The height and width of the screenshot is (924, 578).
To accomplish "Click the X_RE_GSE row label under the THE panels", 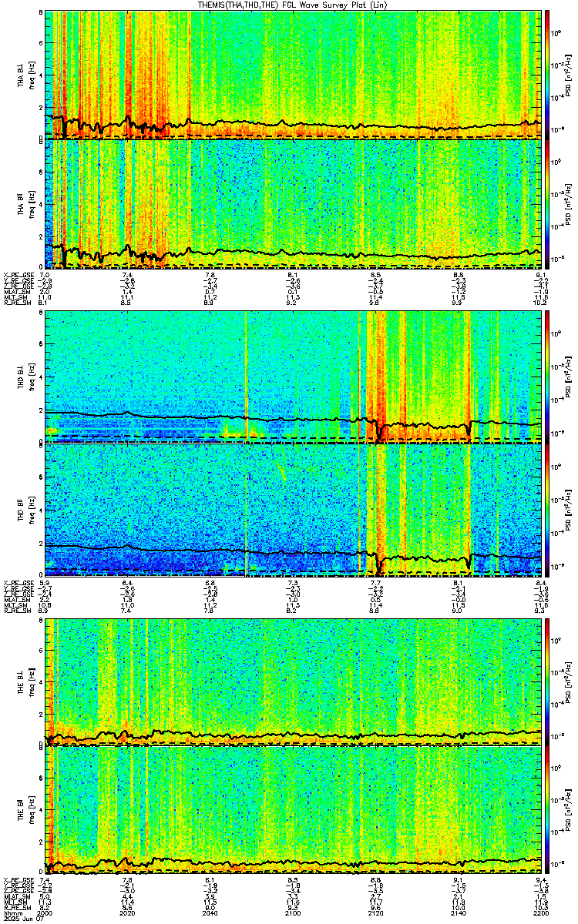I will (x=17, y=880).
